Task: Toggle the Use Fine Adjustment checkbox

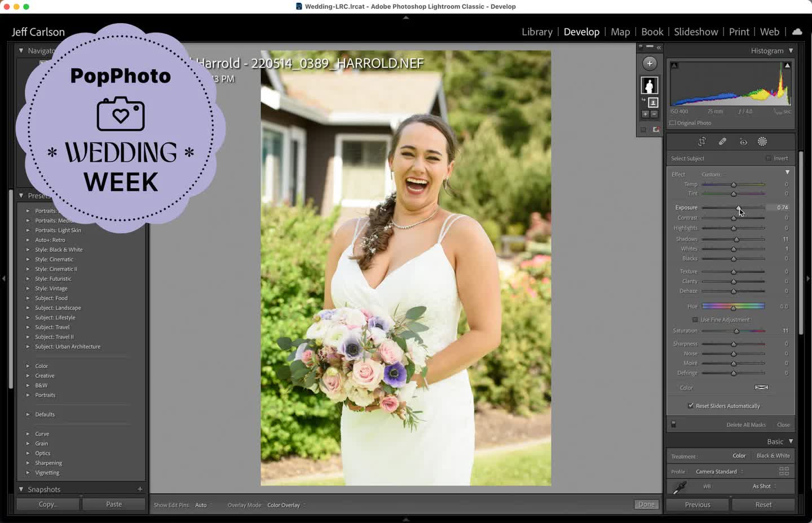Action: [695, 320]
